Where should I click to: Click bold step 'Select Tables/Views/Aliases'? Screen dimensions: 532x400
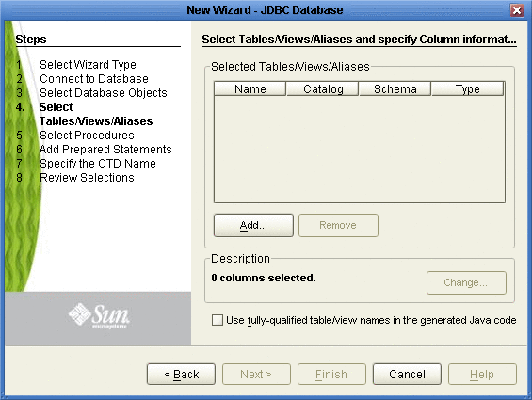click(x=96, y=114)
